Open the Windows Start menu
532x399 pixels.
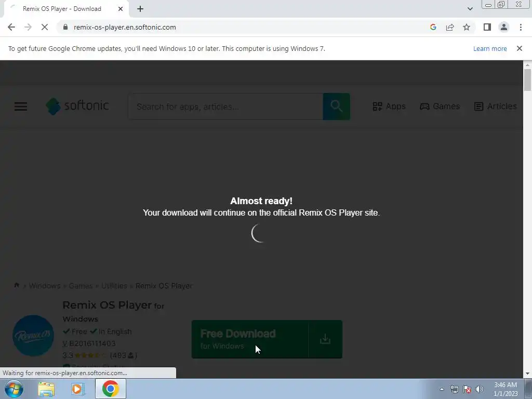tap(14, 389)
